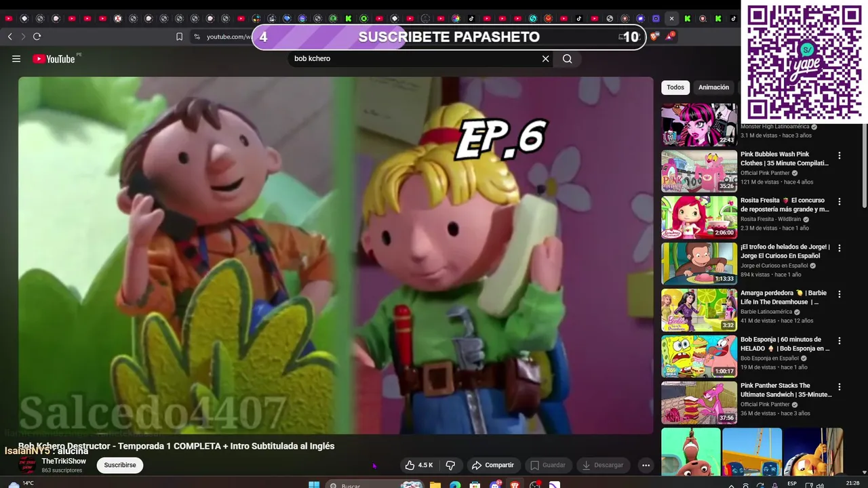Open Jorge el Curioso thumbnail (1:13:33)
Image resolution: width=868 pixels, height=488 pixels.
coord(699,264)
